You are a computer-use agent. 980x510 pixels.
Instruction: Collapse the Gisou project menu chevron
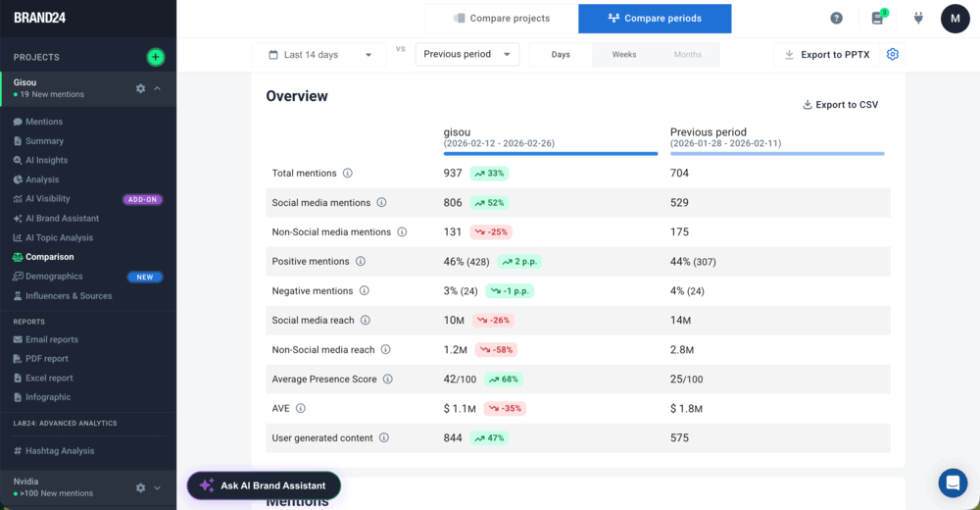[158, 88]
